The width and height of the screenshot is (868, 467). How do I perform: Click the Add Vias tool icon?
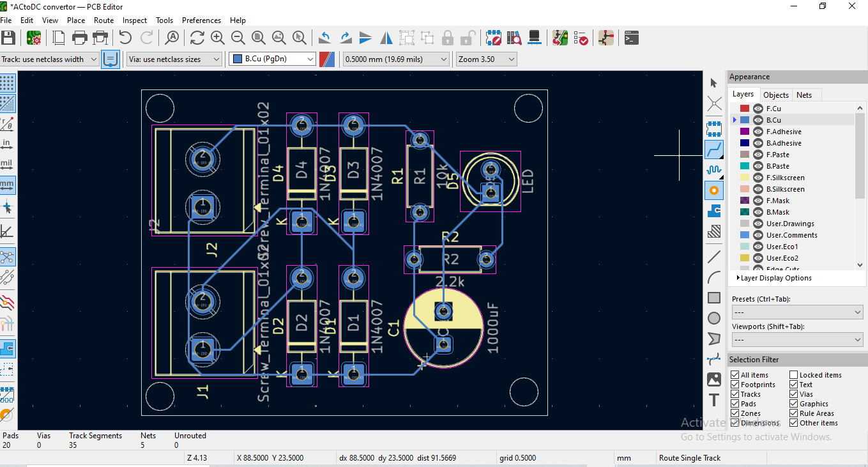point(714,190)
